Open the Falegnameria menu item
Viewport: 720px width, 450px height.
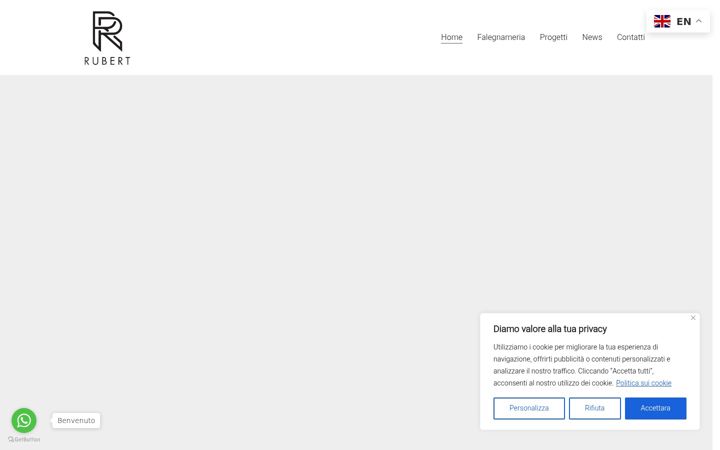pos(501,37)
